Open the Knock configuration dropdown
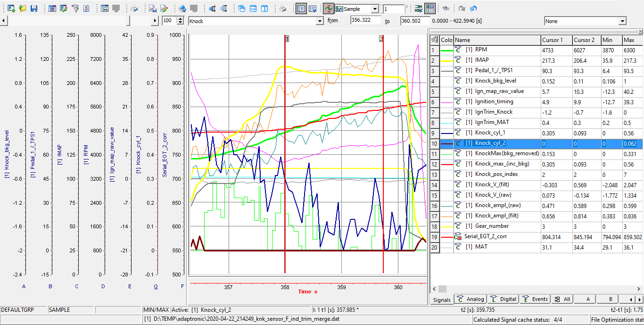Viewport: 644px width, 325px height. point(319,21)
